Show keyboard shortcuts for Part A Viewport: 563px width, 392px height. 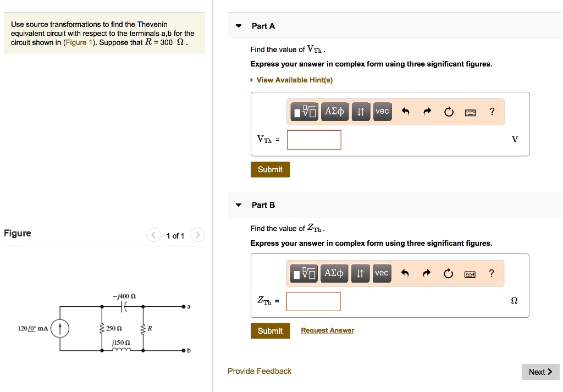tap(471, 113)
